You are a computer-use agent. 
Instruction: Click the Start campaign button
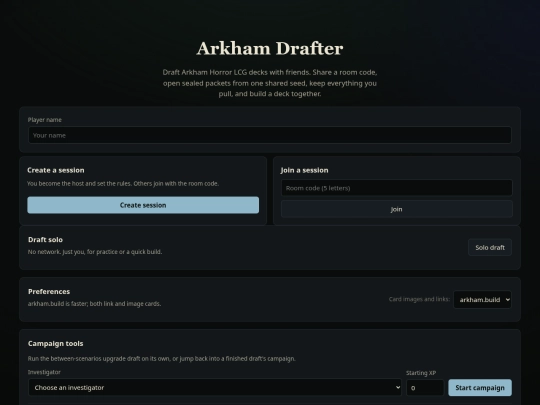480,388
